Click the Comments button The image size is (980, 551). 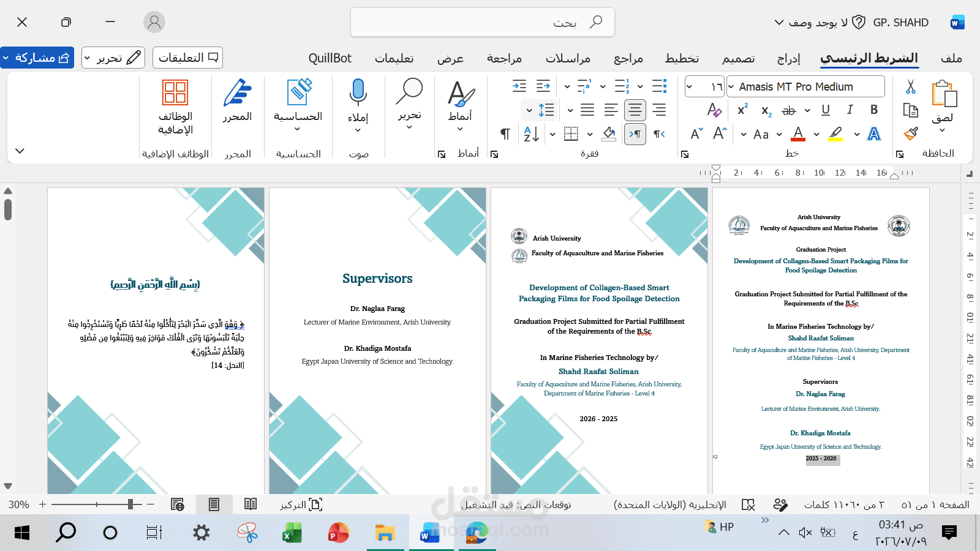tap(187, 58)
